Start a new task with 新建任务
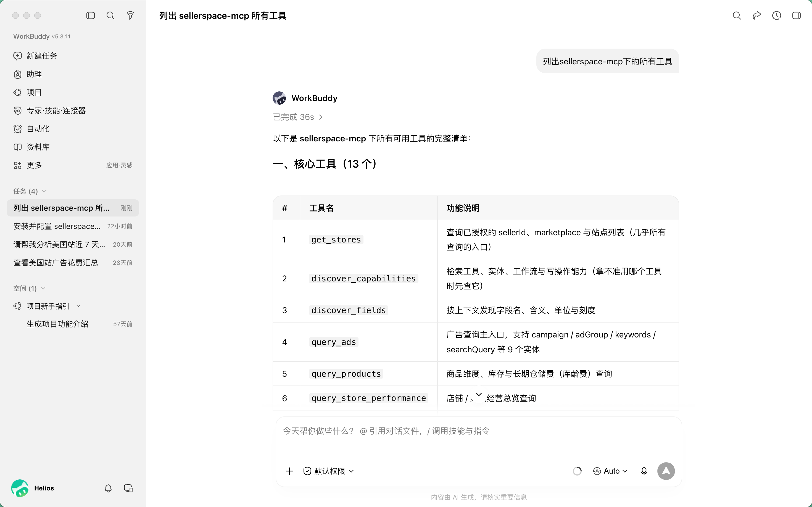Screen dimensions: 812x507 36,56
